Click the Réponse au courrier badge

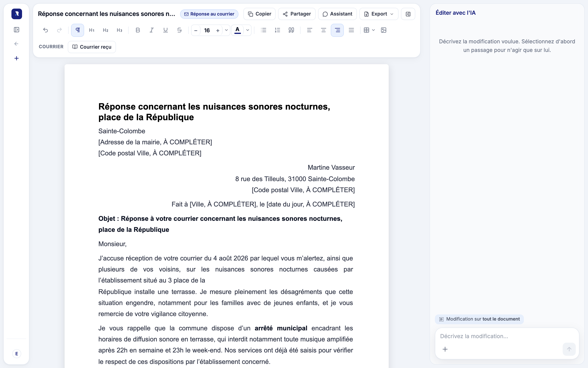point(209,14)
